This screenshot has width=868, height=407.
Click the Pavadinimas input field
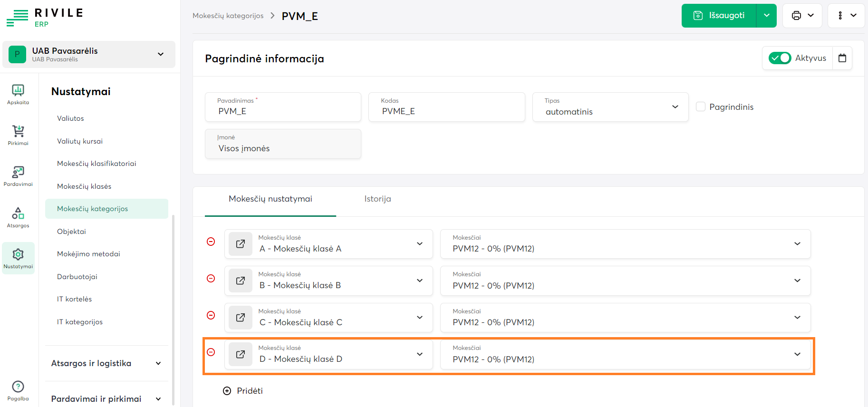pos(283,111)
